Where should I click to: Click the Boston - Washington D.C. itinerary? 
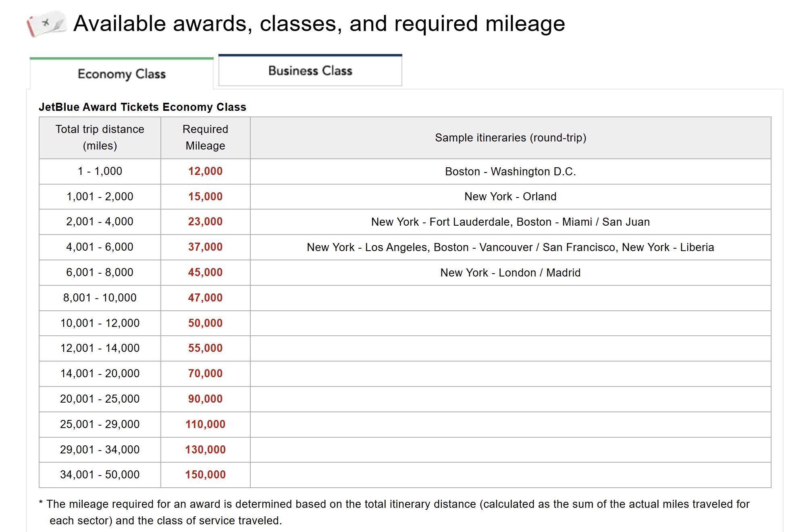[510, 172]
